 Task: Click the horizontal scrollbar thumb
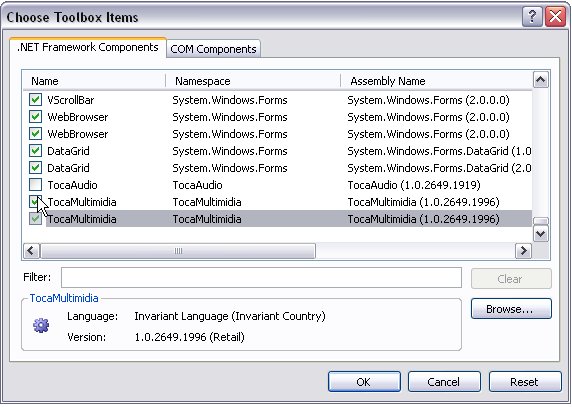pyautogui.click(x=178, y=251)
